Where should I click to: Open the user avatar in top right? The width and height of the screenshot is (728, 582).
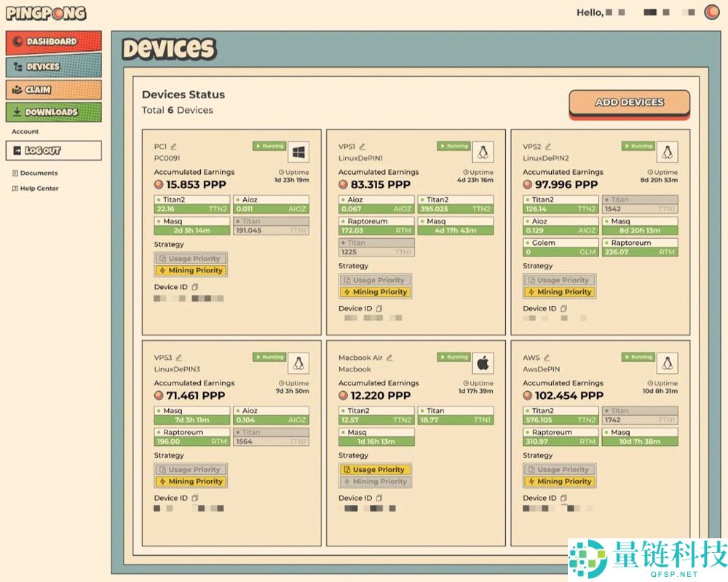point(711,12)
